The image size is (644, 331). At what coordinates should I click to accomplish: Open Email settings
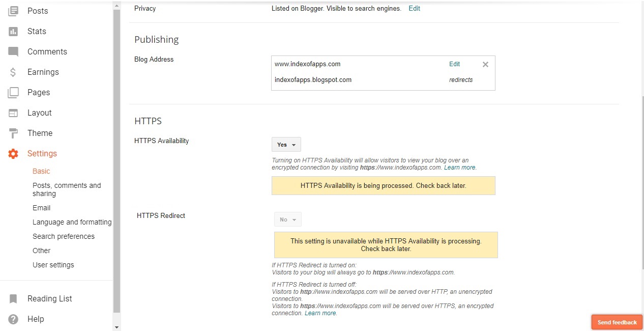point(42,208)
